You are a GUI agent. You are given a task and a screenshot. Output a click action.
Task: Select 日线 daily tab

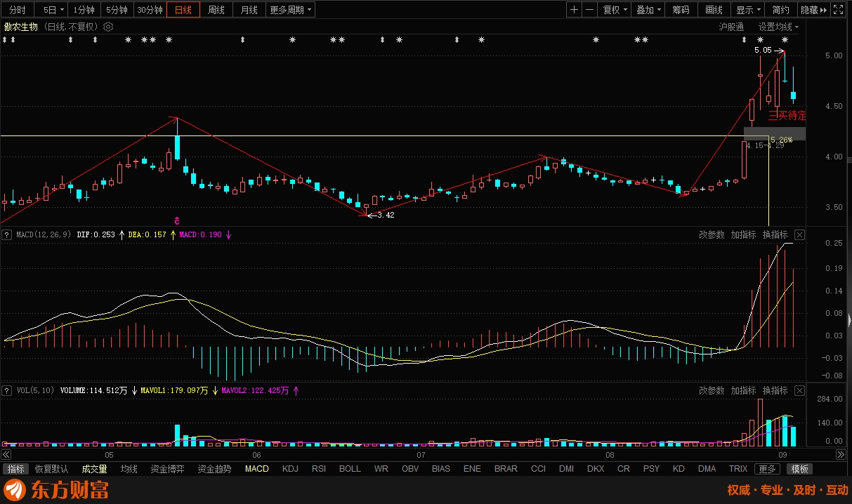pos(183,10)
